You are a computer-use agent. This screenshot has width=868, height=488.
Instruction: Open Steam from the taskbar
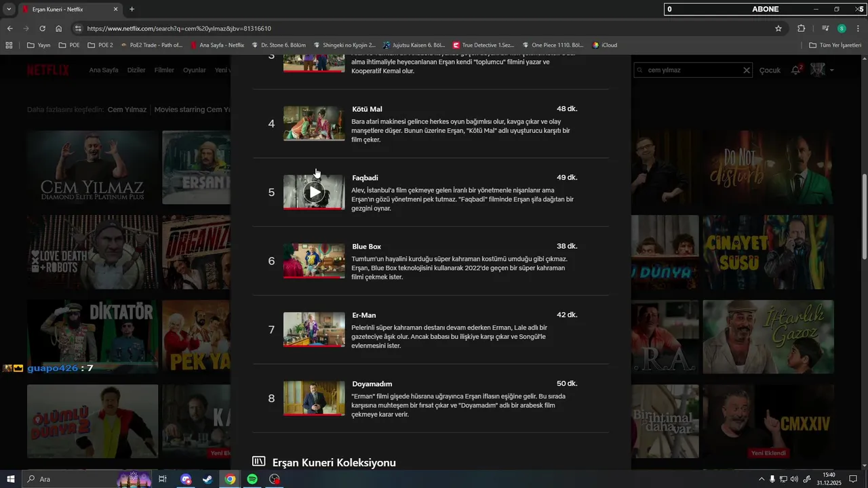[208, 479]
